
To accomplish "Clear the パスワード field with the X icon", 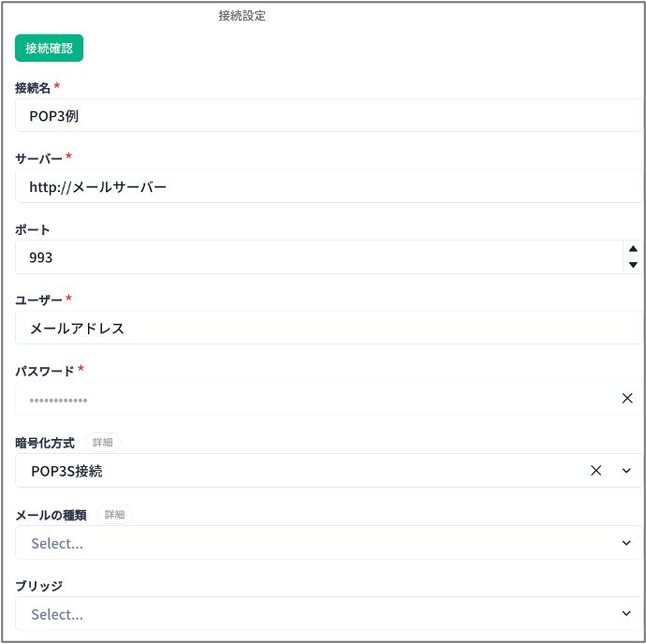I will point(627,399).
